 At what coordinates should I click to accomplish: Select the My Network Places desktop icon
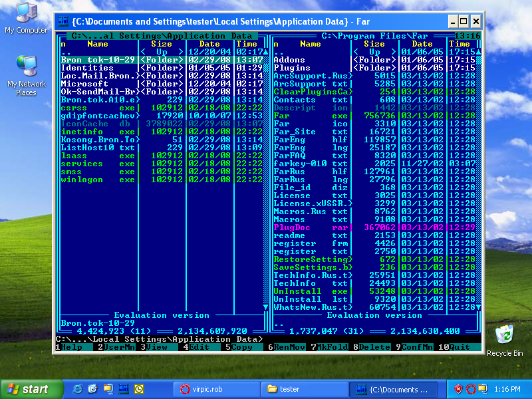[26, 75]
